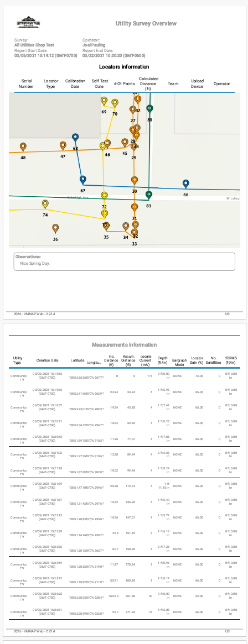
Task: Click the 'No. Satellites' column header
Action: [214, 360]
